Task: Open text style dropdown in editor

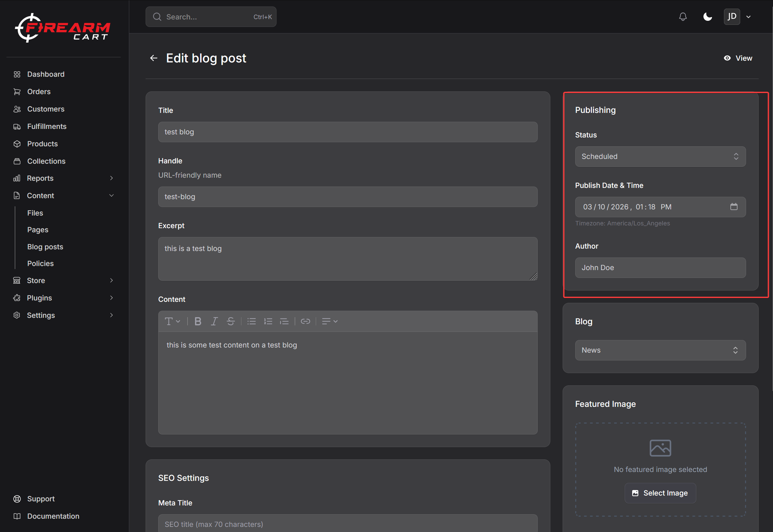Action: click(173, 321)
